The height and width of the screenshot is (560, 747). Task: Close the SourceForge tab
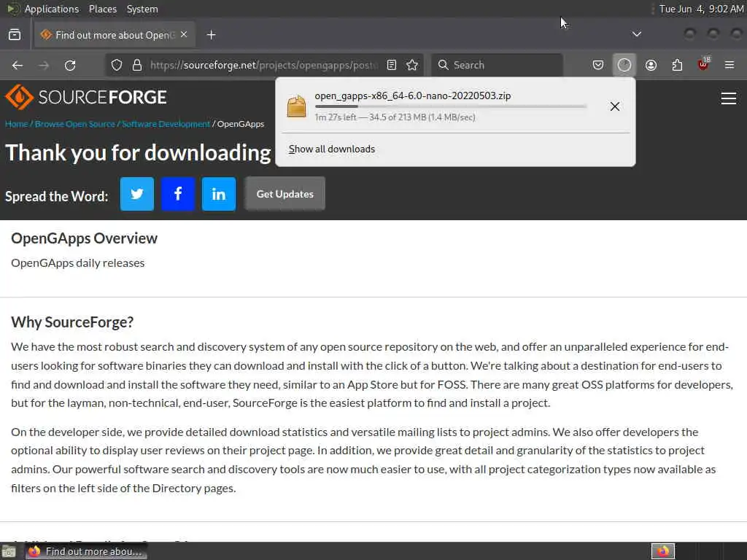pyautogui.click(x=184, y=35)
